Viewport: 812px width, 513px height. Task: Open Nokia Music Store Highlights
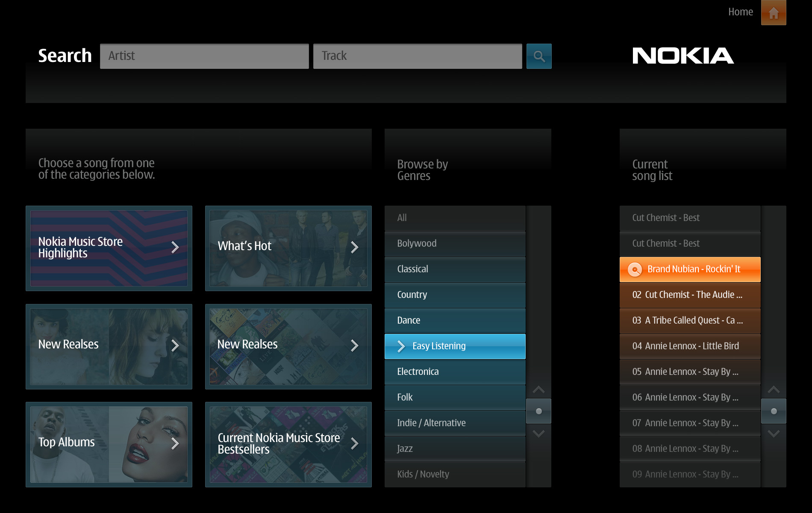109,248
